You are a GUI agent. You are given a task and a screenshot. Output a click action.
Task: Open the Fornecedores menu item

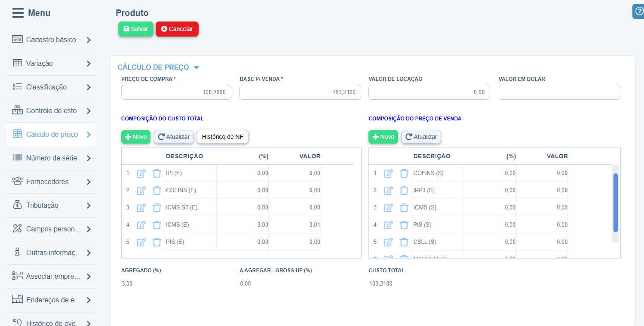point(47,181)
